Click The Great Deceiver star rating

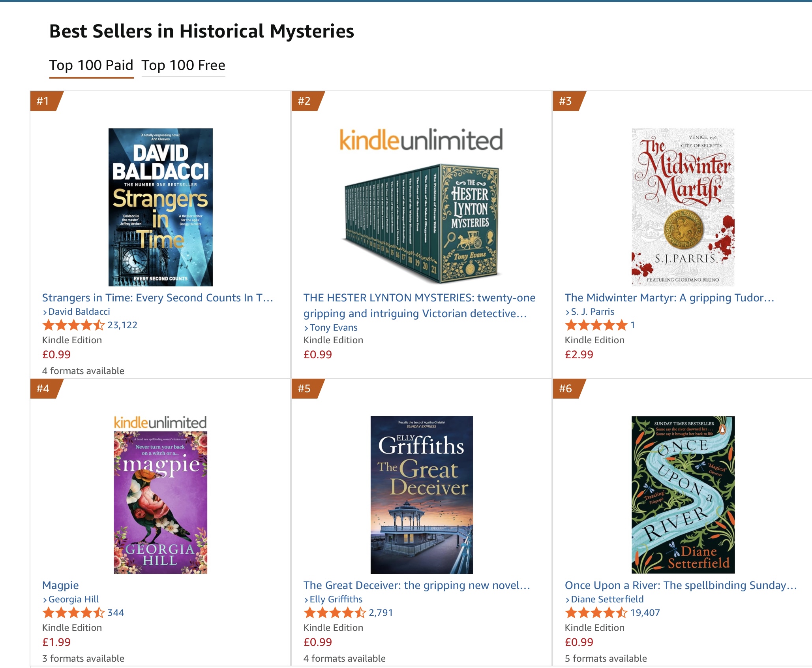tap(335, 613)
